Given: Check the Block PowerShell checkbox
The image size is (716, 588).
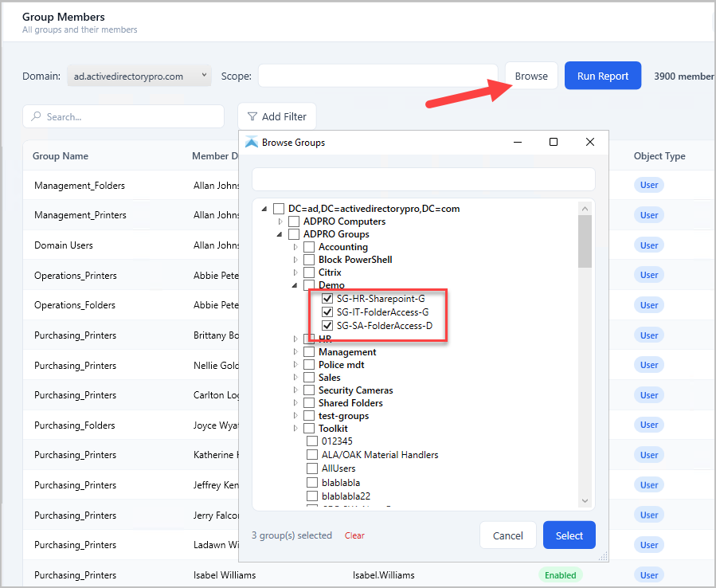Looking at the screenshot, I should (x=309, y=260).
